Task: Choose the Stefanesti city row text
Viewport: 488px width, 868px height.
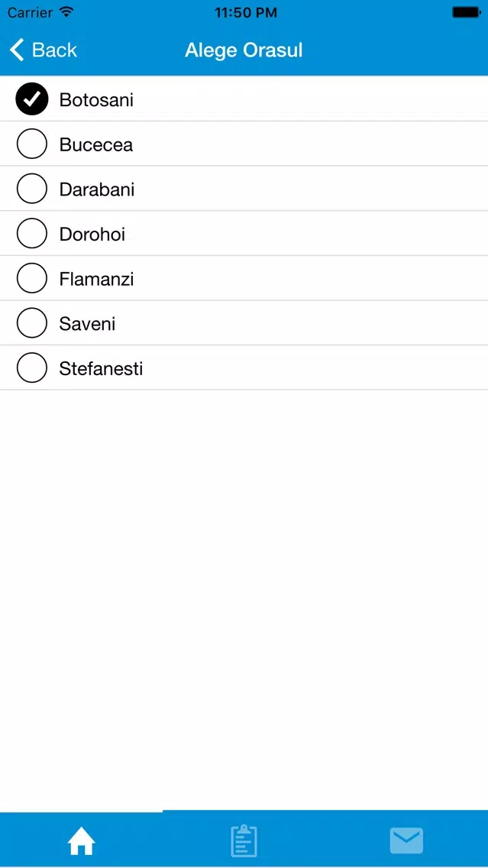Action: click(101, 369)
